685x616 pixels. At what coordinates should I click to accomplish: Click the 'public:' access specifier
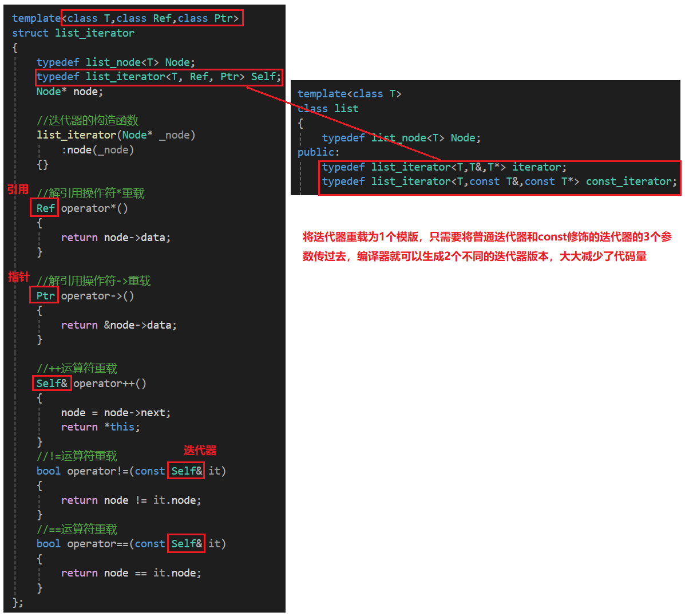click(x=319, y=152)
